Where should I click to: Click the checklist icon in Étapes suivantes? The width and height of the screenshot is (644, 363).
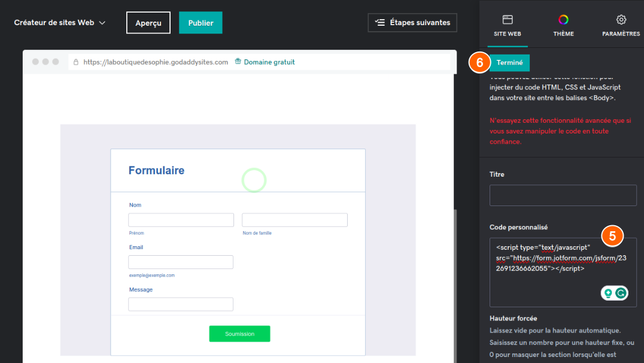[380, 23]
